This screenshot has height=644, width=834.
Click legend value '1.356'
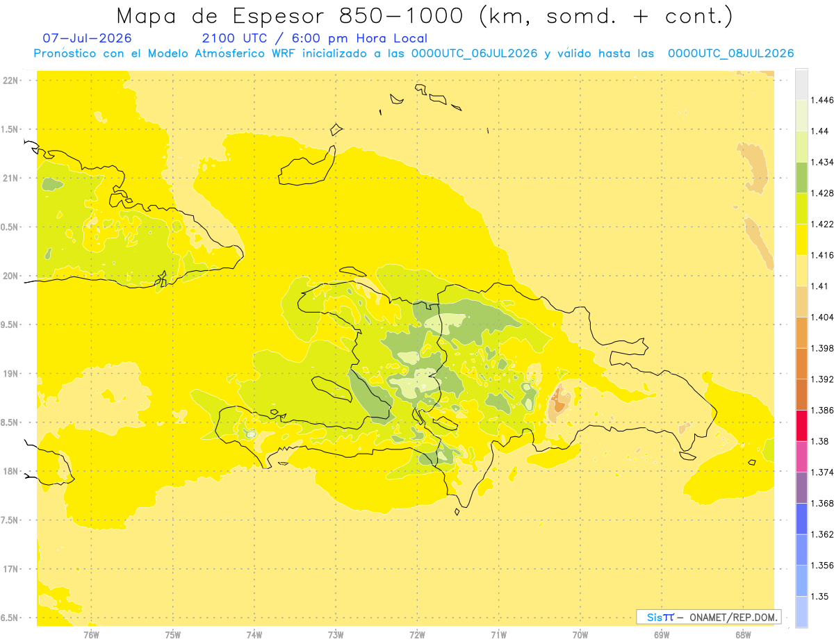[823, 565]
